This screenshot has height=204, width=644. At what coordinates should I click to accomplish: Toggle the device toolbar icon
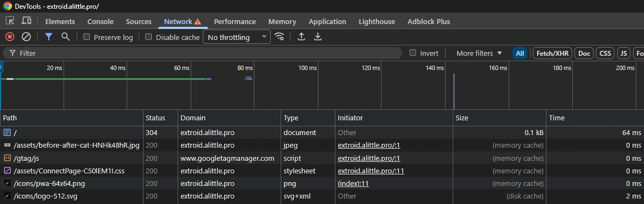26,21
